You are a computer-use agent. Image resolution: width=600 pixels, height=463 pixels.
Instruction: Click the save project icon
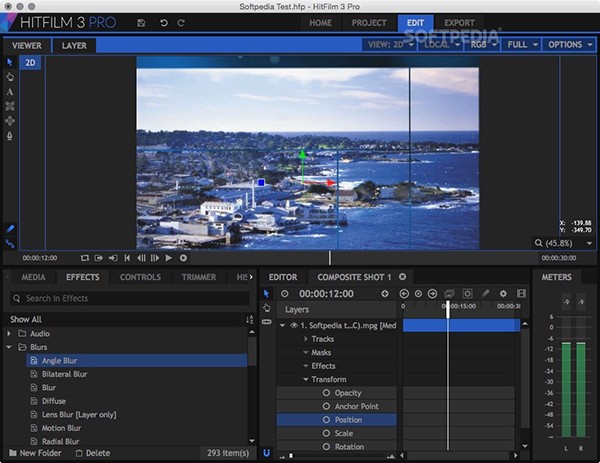click(x=141, y=23)
